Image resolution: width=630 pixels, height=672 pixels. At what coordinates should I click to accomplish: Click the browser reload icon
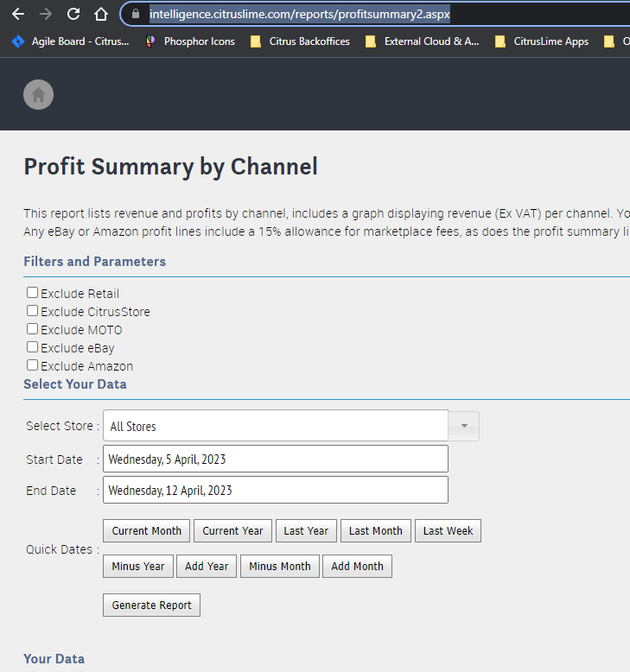click(73, 14)
